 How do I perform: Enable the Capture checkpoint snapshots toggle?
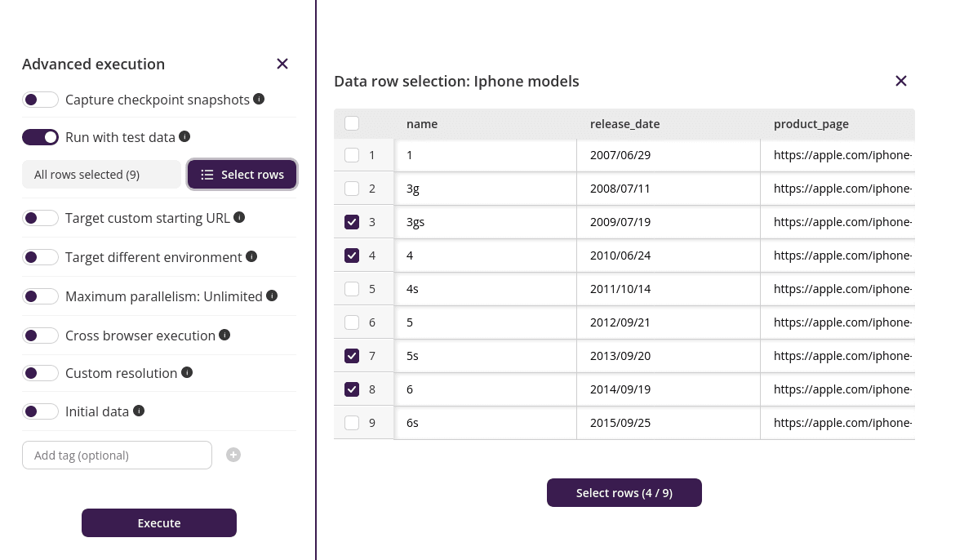pyautogui.click(x=41, y=99)
